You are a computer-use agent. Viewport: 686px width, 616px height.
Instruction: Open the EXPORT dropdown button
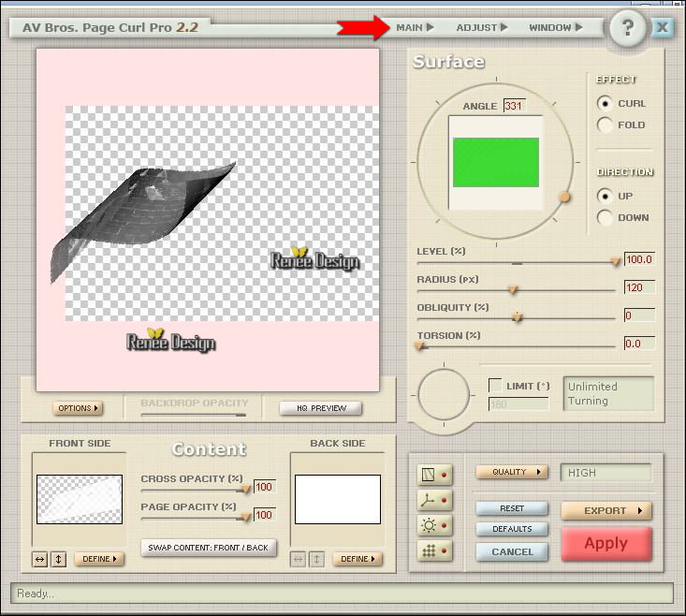click(606, 510)
